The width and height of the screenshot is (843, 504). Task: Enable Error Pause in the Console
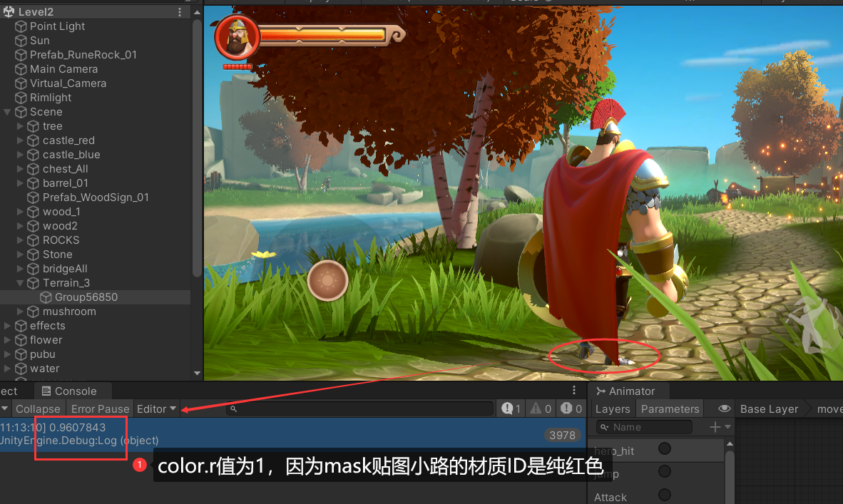[100, 408]
